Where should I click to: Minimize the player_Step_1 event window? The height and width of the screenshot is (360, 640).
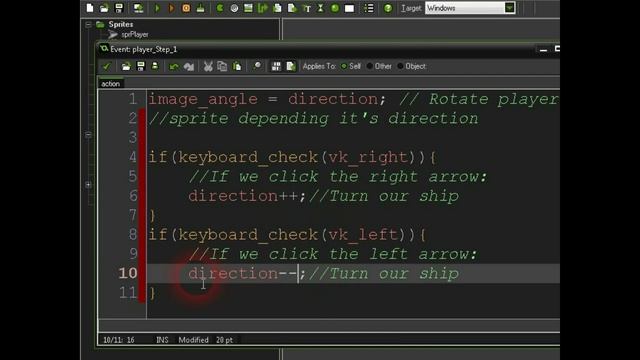[x=543, y=49]
